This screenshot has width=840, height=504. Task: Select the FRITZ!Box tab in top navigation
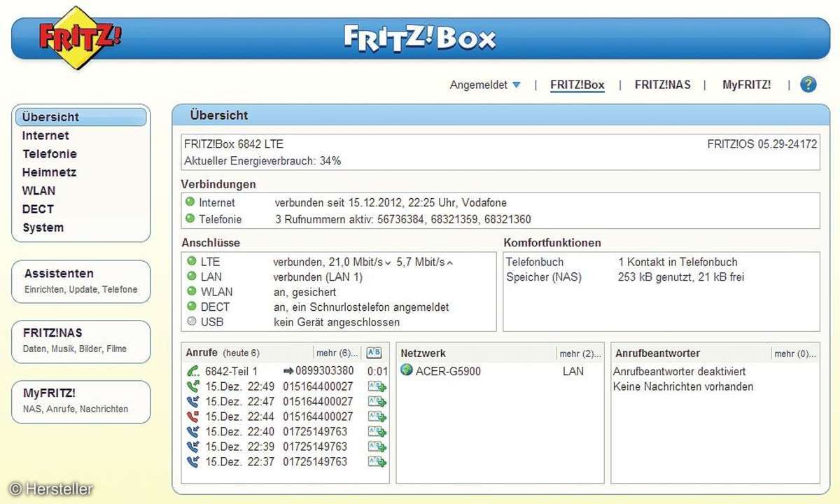click(x=577, y=85)
